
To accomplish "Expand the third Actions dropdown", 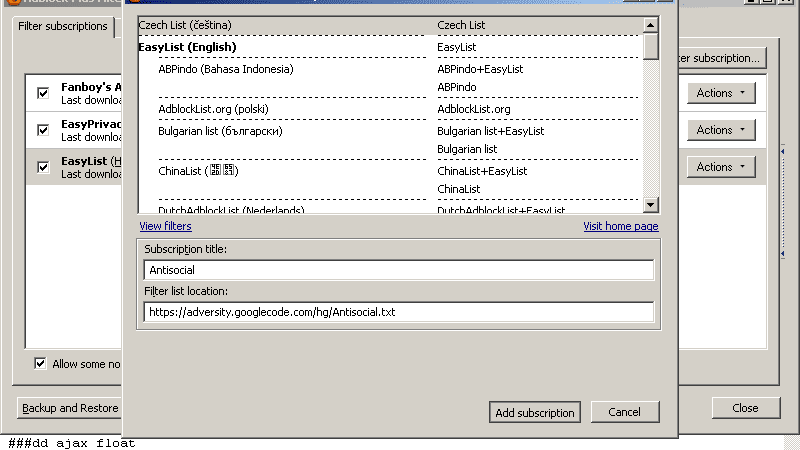I will tap(720, 167).
